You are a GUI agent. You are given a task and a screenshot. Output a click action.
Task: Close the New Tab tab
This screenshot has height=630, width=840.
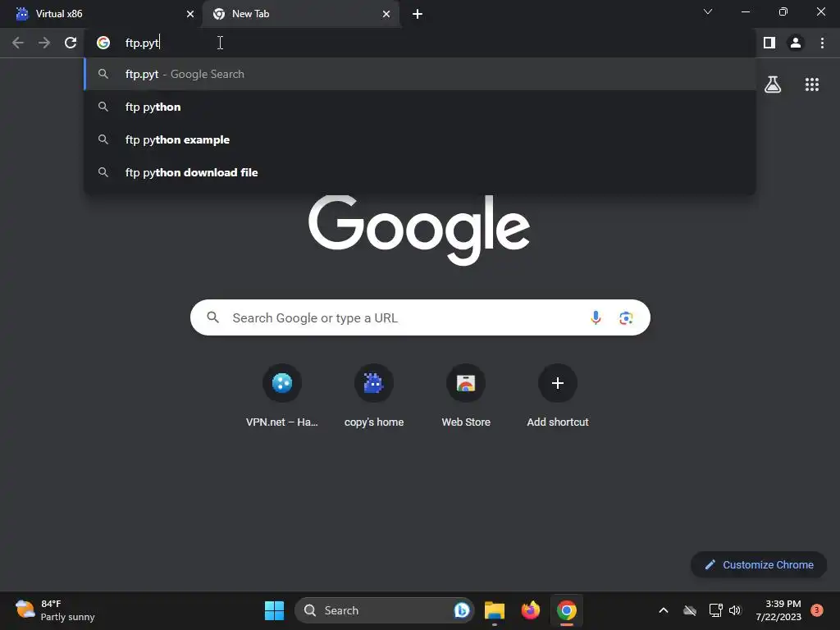(386, 14)
